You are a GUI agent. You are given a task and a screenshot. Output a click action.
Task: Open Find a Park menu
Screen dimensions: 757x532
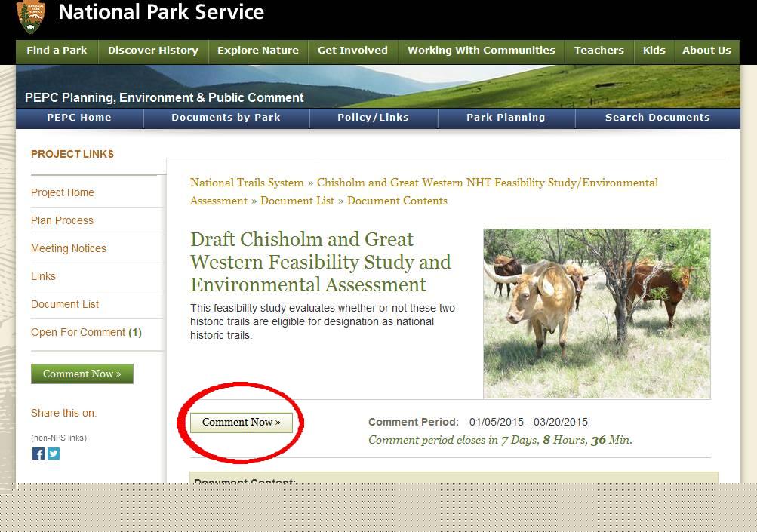[57, 51]
